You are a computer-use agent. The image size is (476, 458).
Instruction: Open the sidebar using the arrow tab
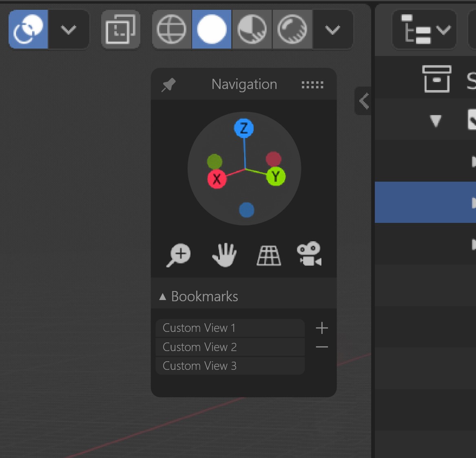click(363, 101)
